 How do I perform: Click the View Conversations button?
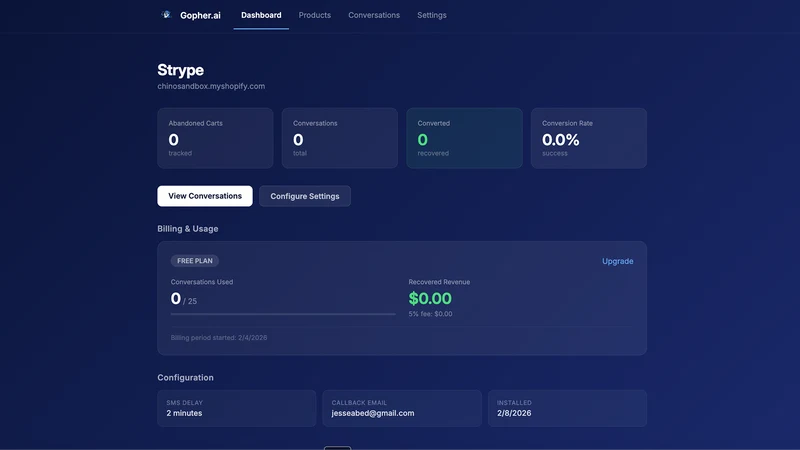[x=205, y=196]
